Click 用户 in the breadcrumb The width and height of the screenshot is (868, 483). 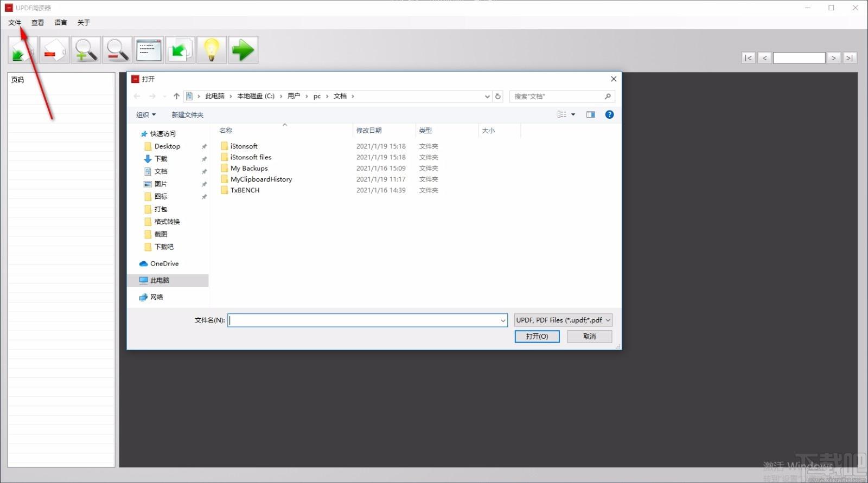point(293,96)
